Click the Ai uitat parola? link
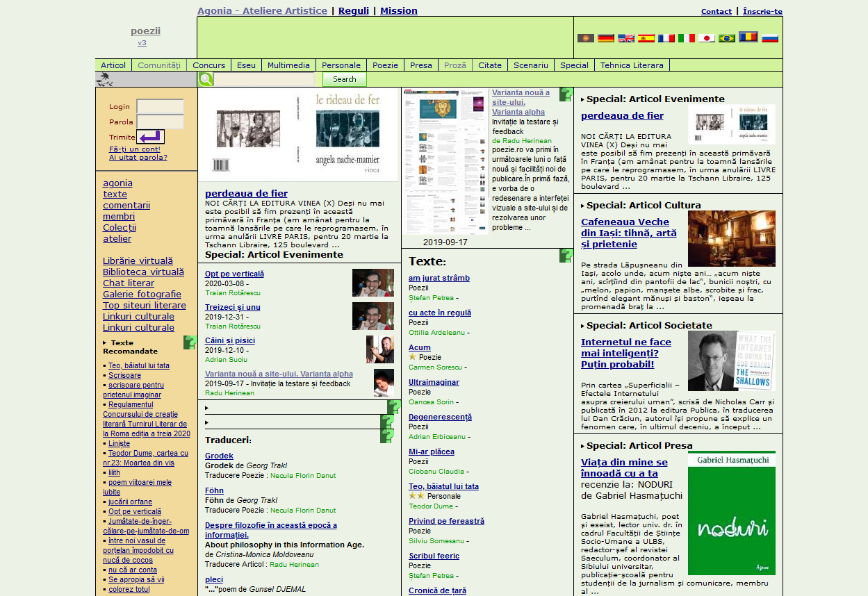 pos(138,157)
